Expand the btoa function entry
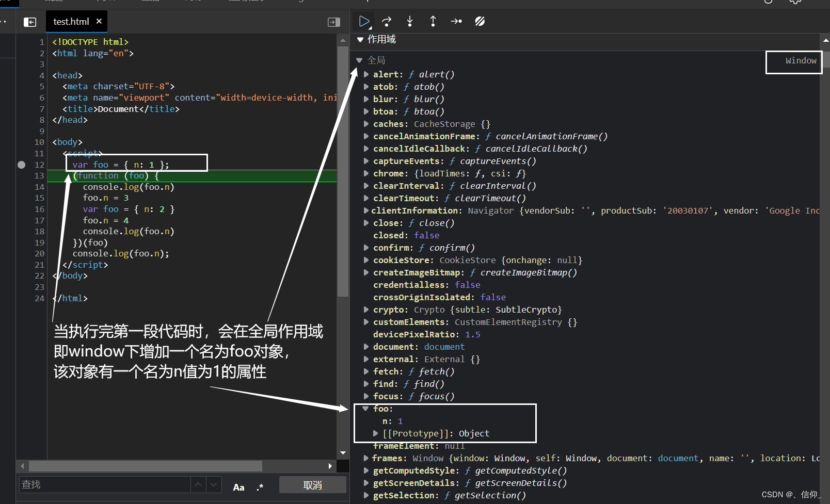Screen dimensions: 830x504 [366, 111]
